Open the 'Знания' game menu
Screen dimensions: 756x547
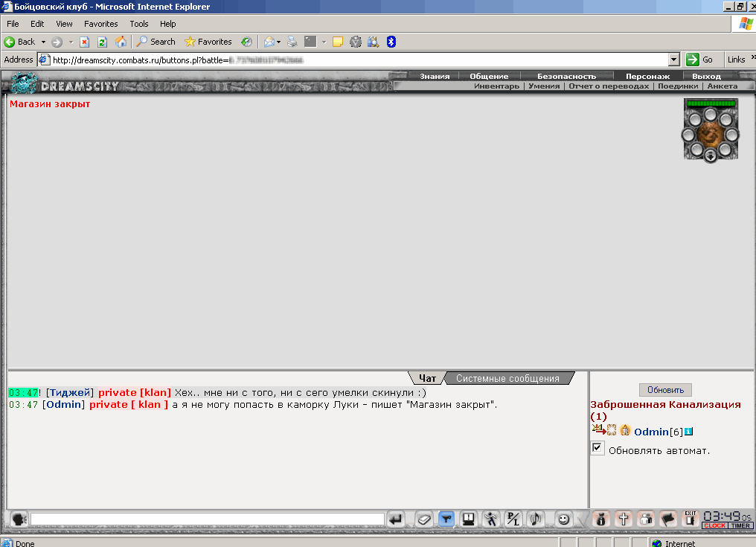coord(435,76)
